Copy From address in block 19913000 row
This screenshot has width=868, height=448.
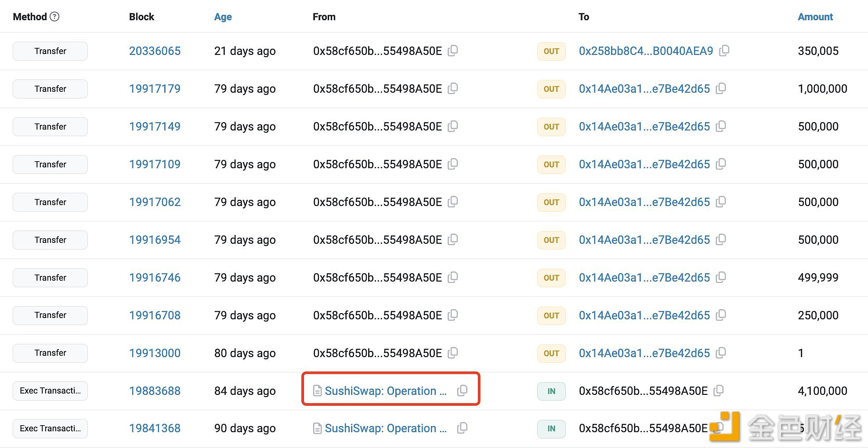(453, 353)
